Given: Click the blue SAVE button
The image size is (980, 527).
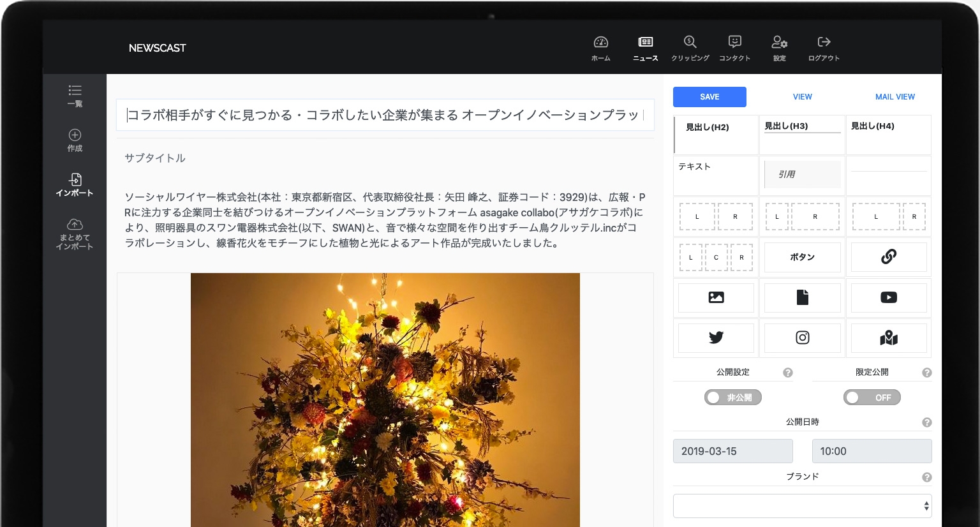Looking at the screenshot, I should pyautogui.click(x=709, y=96).
